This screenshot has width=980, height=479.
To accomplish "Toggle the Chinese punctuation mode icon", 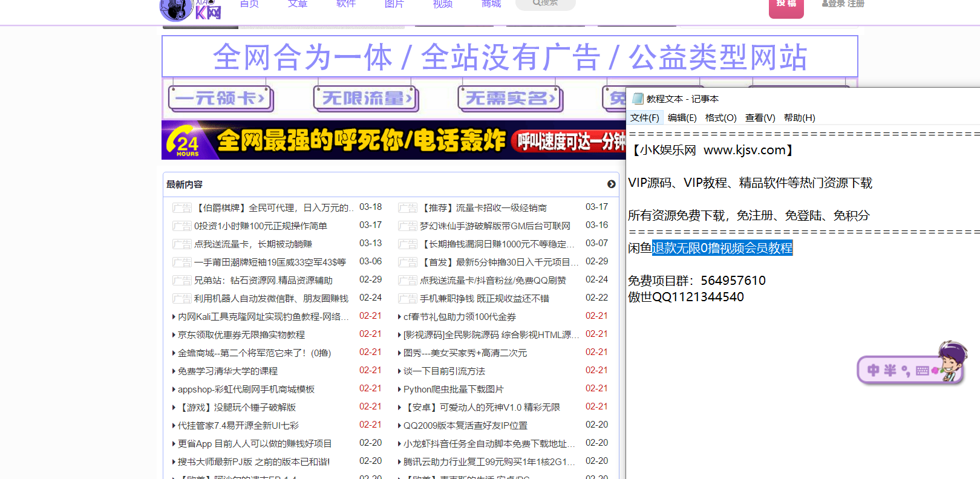I will coord(906,371).
